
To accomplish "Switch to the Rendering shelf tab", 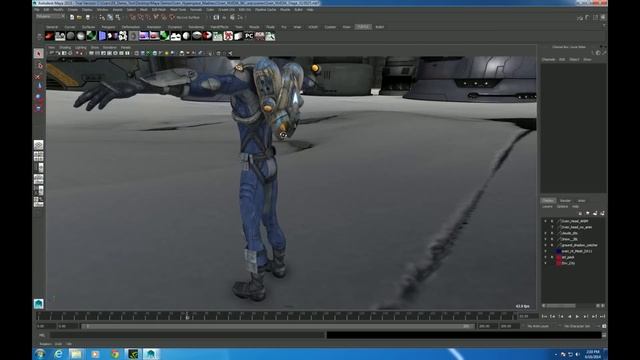I will pyautogui.click(x=196, y=27).
